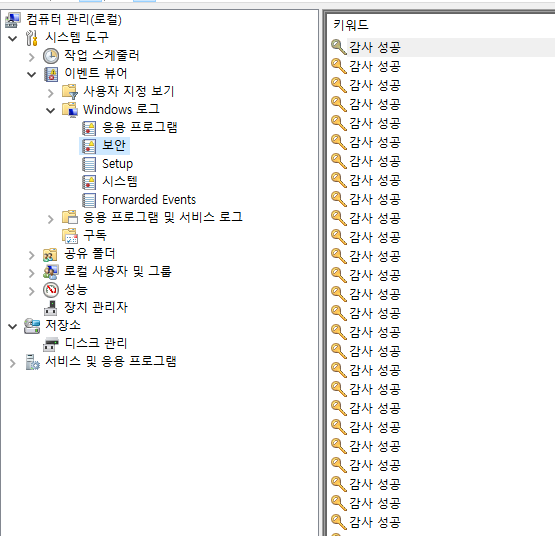555x536 pixels.
Task: Click the Setup log icon
Action: tap(89, 164)
